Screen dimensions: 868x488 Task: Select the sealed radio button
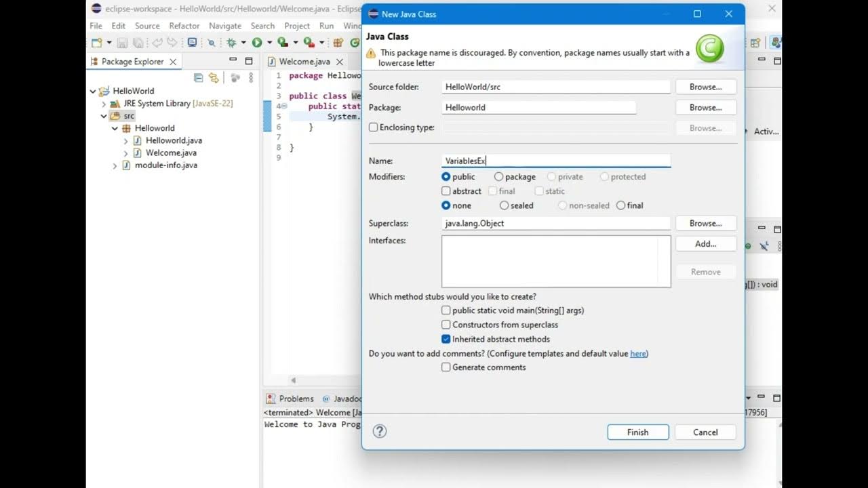click(504, 205)
